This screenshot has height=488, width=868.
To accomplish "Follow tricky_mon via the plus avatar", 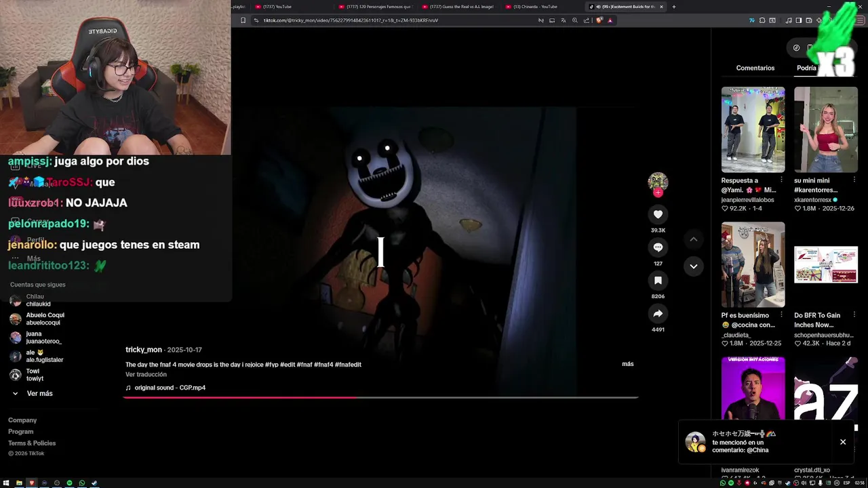I will coord(658,192).
